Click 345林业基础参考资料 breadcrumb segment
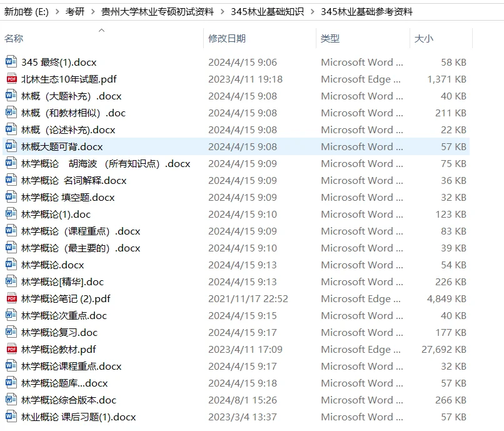 point(367,12)
